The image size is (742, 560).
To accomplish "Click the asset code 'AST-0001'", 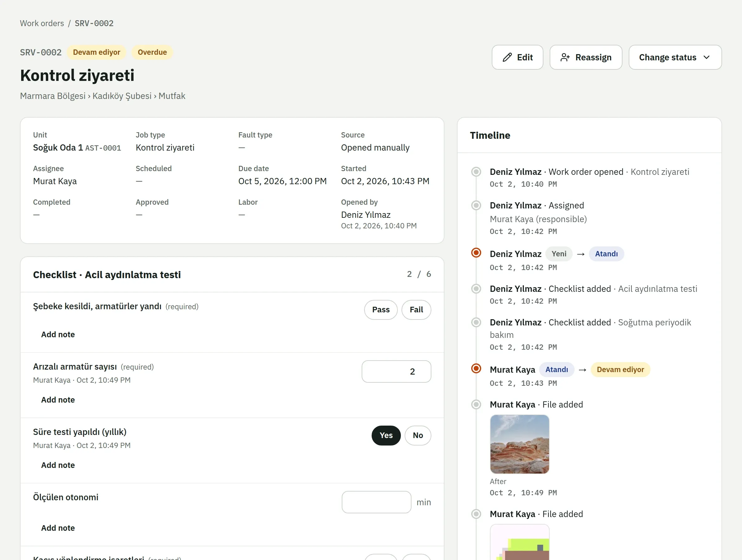I will [103, 148].
